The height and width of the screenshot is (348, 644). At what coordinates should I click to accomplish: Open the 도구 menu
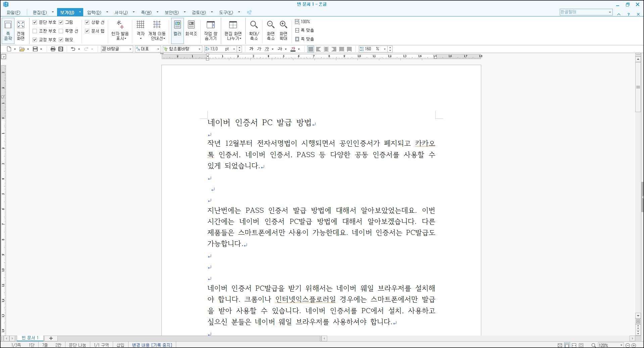click(226, 12)
